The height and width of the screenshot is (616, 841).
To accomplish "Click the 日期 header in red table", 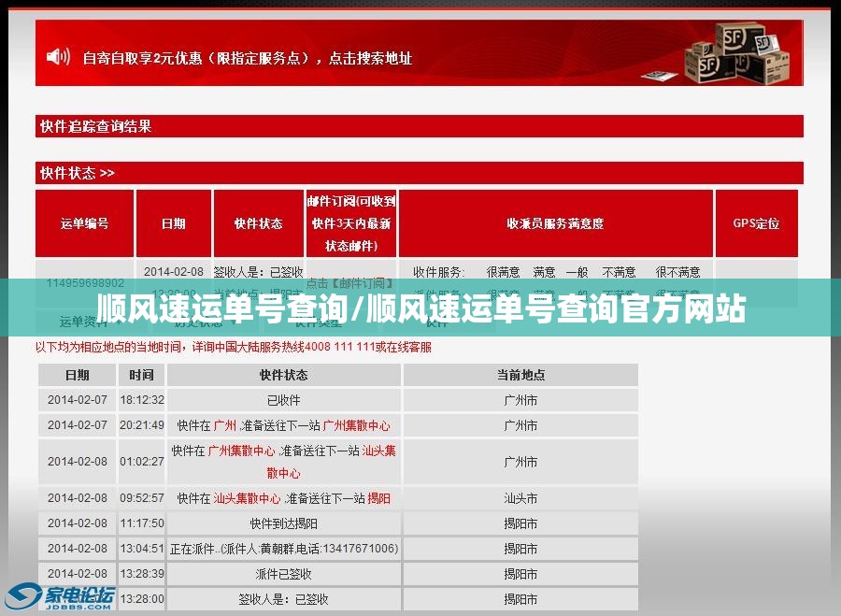I will [173, 223].
